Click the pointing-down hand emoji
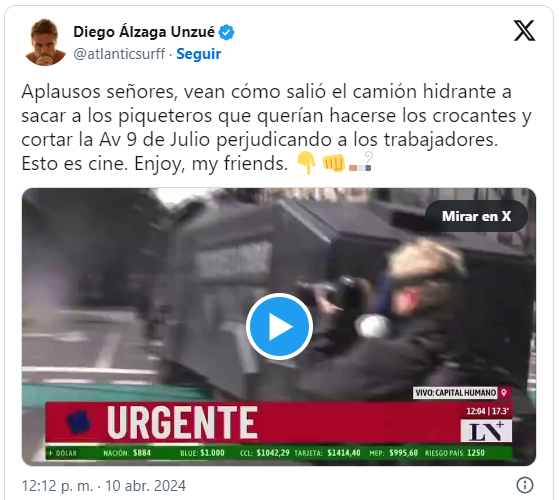Image resolution: width=559 pixels, height=500 pixels. [x=307, y=163]
